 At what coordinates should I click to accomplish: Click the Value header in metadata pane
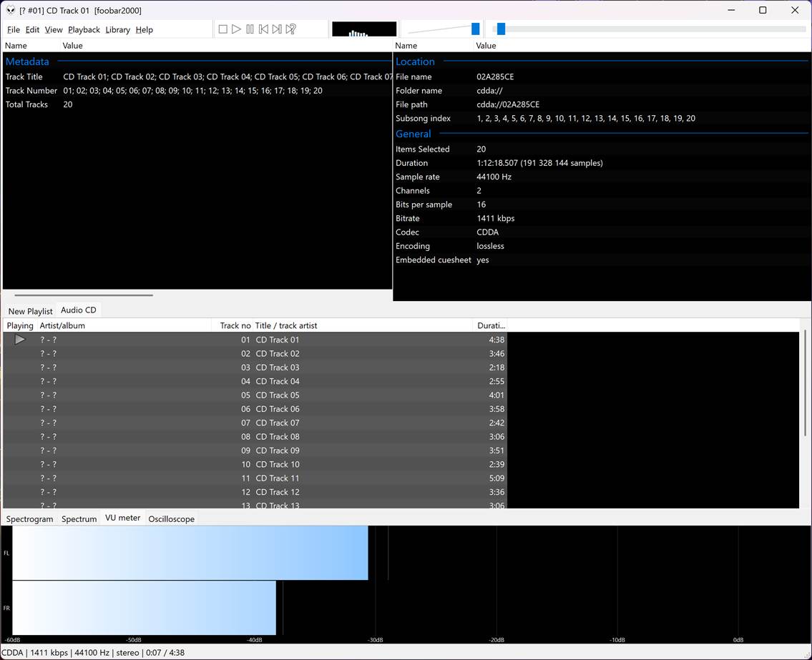coord(72,46)
